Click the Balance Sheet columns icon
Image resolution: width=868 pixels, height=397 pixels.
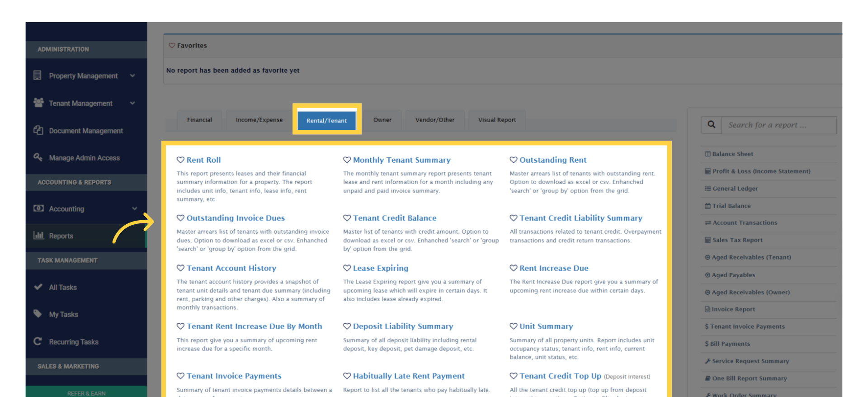point(708,154)
